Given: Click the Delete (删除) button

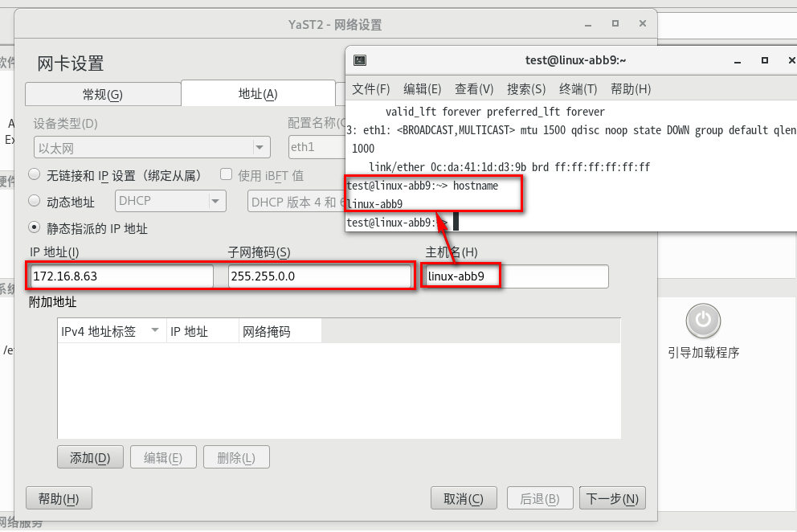Looking at the screenshot, I should click(236, 457).
